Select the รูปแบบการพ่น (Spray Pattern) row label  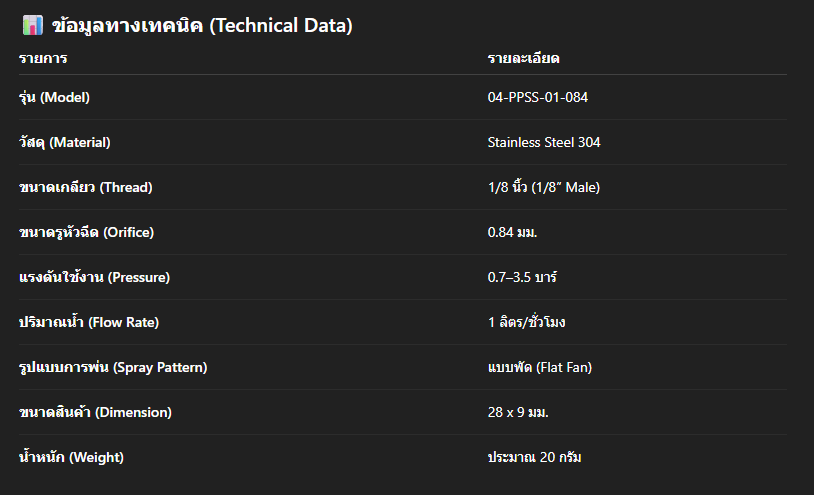coord(113,368)
